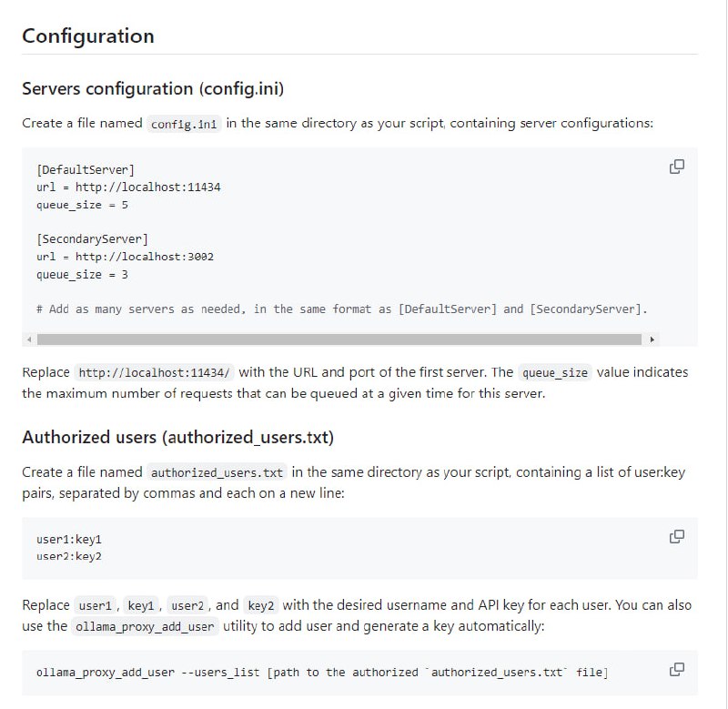728x709 pixels.
Task: Copy the user1:key1 code block
Action: (x=676, y=536)
